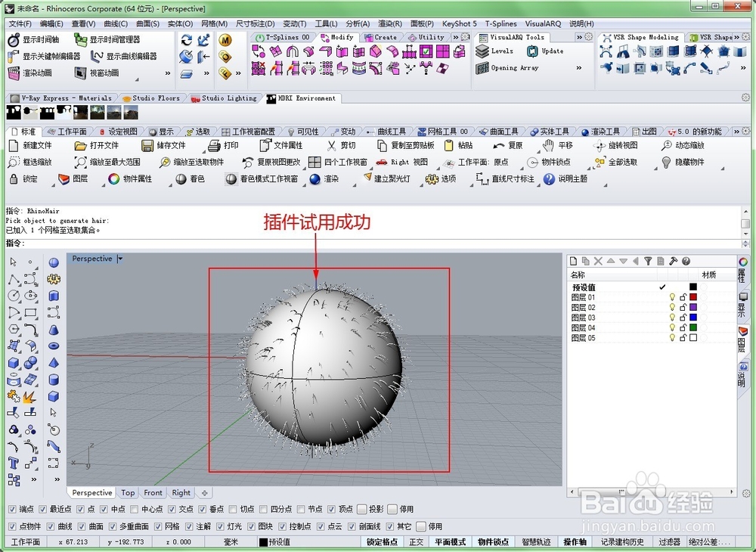
Task: Click the 打印 print icon
Action: (214, 145)
